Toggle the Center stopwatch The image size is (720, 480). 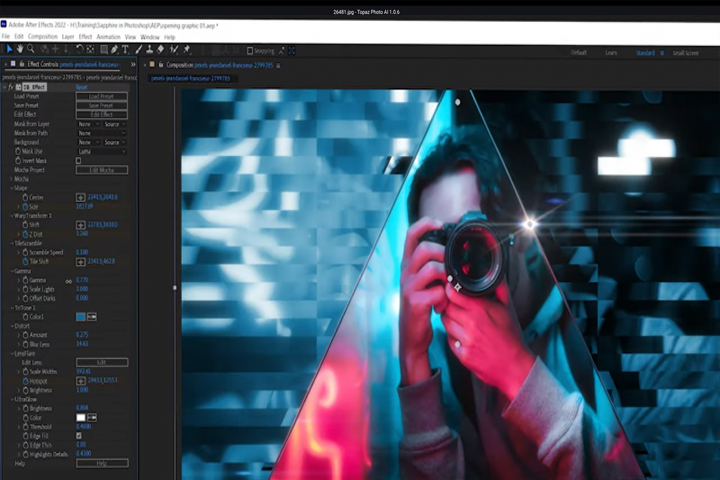click(x=25, y=198)
